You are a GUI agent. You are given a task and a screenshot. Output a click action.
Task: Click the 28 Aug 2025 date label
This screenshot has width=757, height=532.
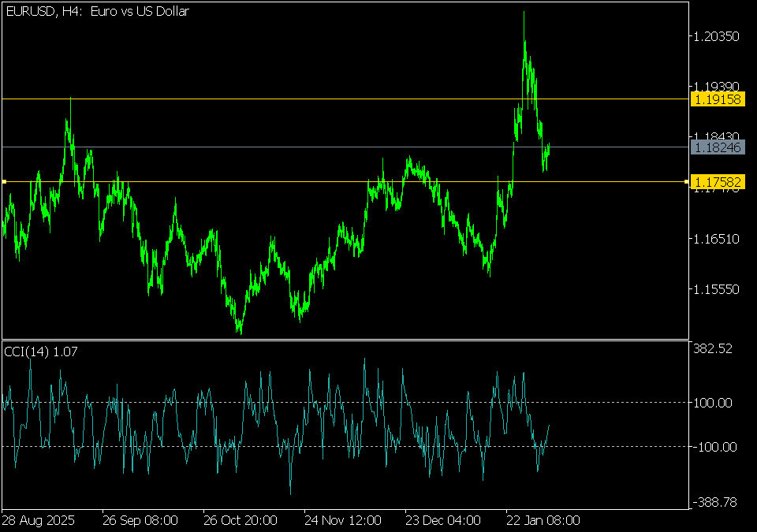38,521
